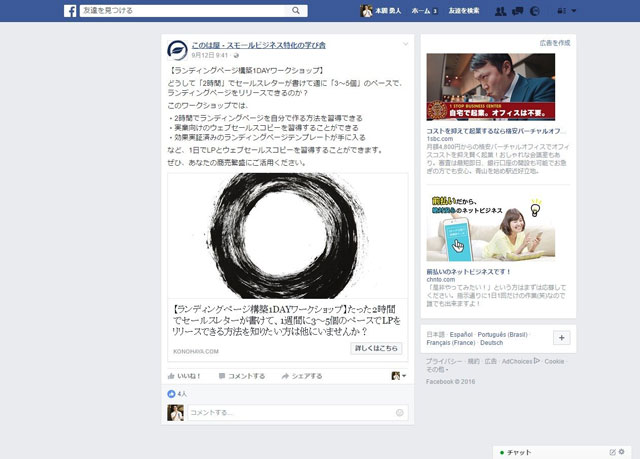The image size is (640, 459).
Task: Open the virtual office ad image
Action: (491, 87)
